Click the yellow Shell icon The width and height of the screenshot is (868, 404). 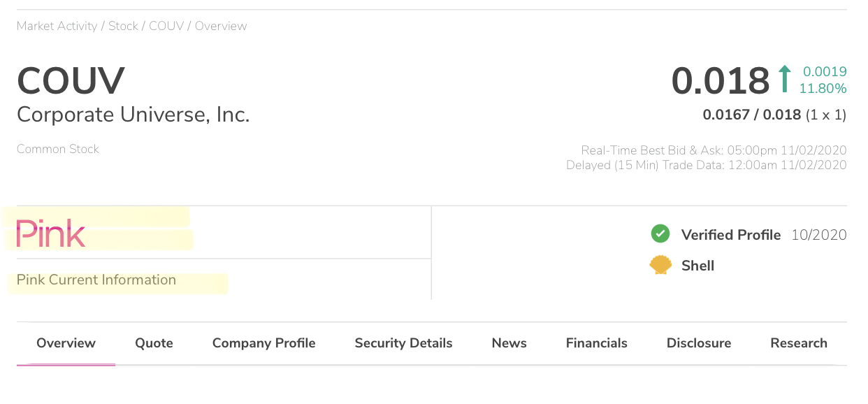click(660, 266)
